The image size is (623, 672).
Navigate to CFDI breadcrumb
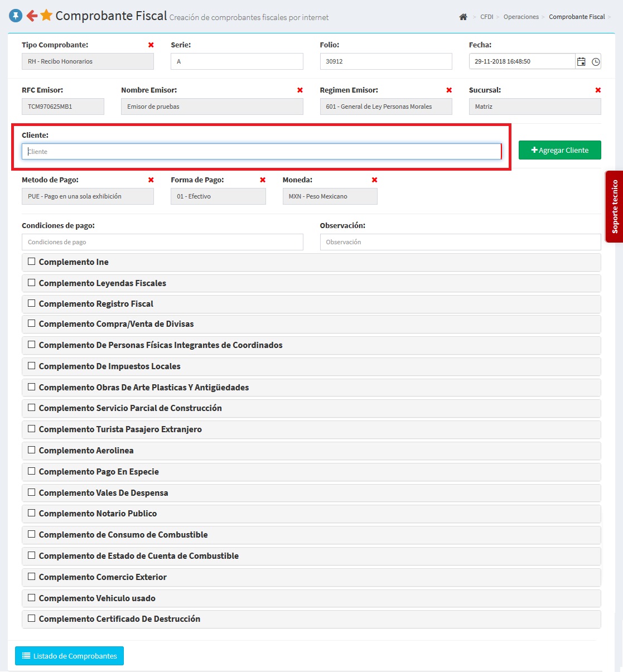pyautogui.click(x=486, y=17)
